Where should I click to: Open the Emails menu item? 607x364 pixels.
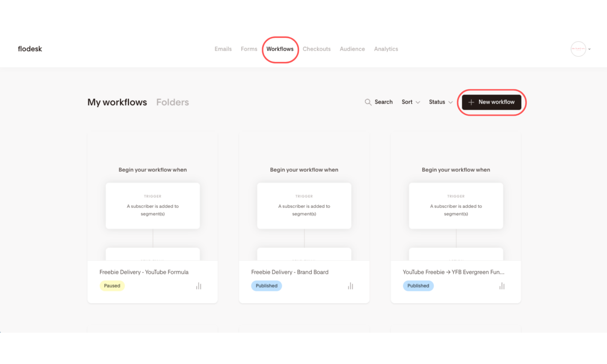[x=223, y=49]
